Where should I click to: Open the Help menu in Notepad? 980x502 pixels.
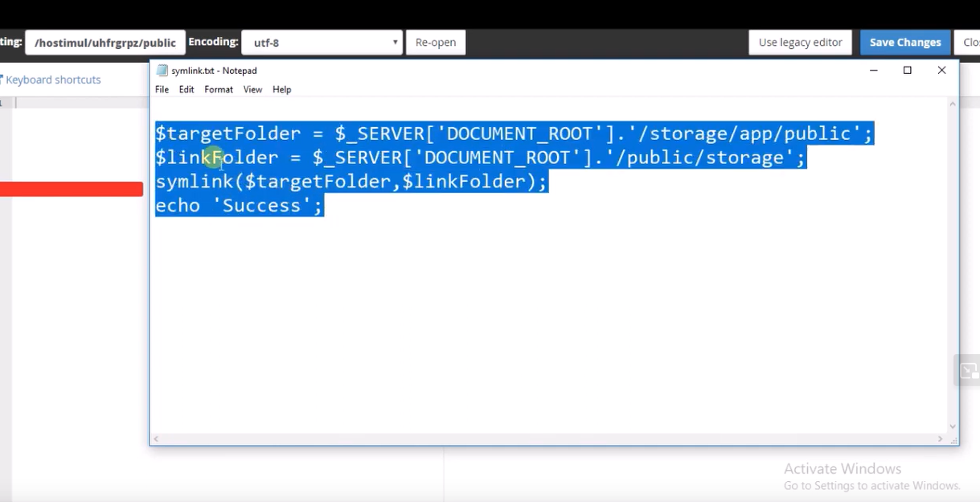click(x=281, y=89)
